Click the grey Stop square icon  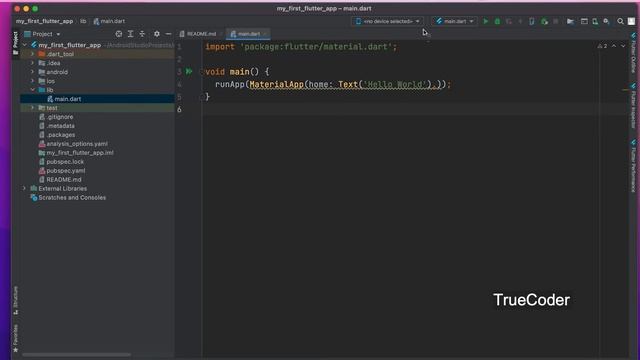pyautogui.click(x=556, y=21)
